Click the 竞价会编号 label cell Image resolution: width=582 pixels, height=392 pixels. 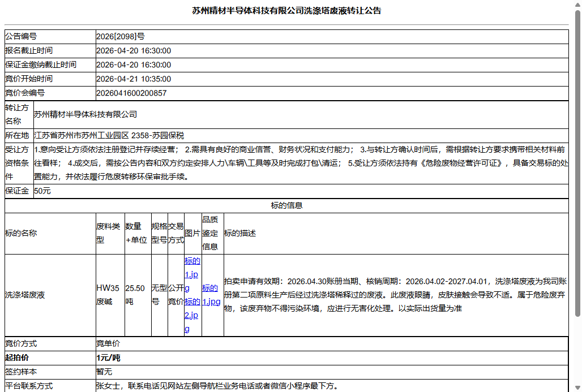(50, 93)
